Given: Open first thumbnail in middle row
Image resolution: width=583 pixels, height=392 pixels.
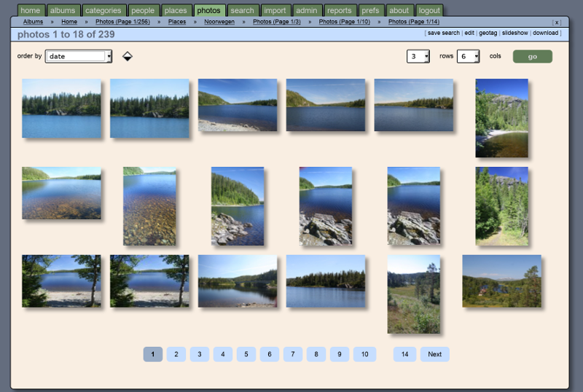Looking at the screenshot, I should point(61,193).
